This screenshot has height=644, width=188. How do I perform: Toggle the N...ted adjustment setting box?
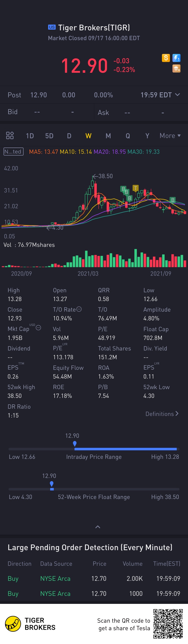14,152
